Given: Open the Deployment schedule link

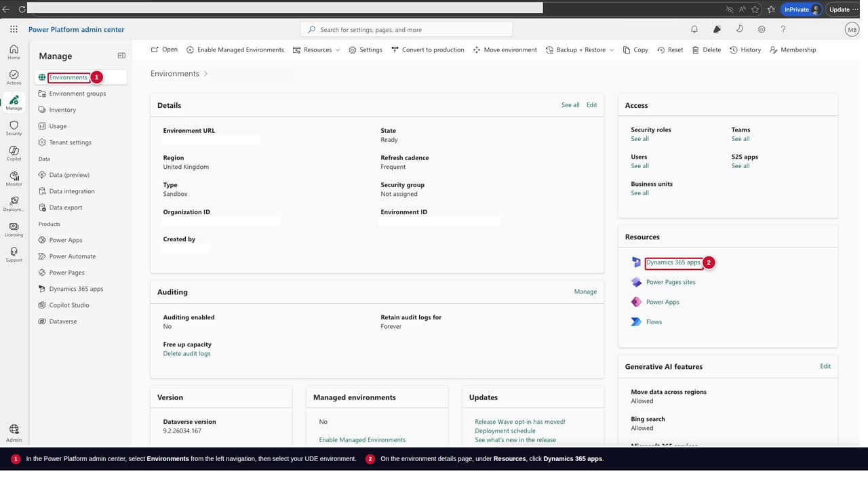Looking at the screenshot, I should click(505, 431).
